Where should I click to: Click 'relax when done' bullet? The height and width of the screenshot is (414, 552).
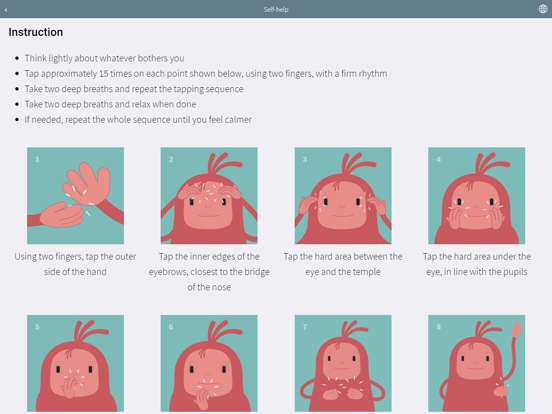click(110, 104)
